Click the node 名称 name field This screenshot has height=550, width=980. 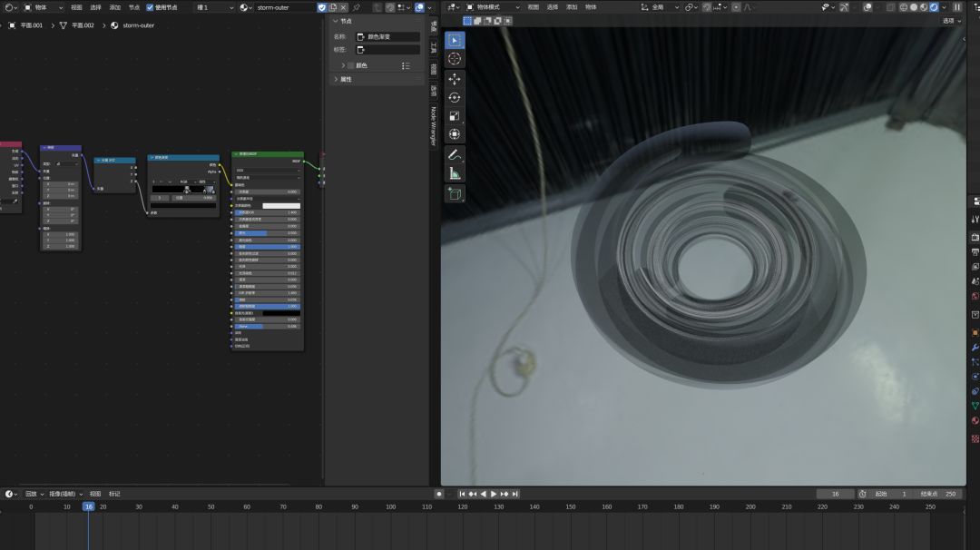pos(387,37)
